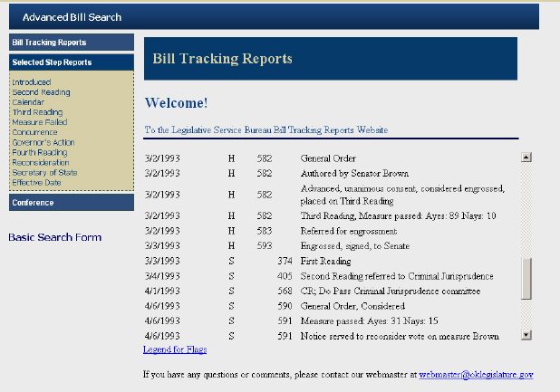Click the Welcome! heading
The image size is (560, 392).
point(176,103)
